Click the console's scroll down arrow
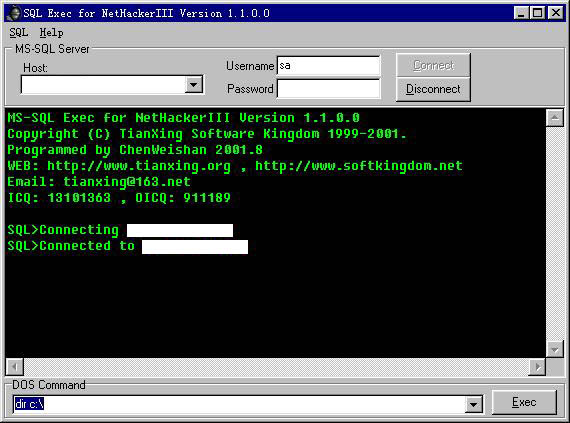570x423 pixels. click(x=555, y=349)
